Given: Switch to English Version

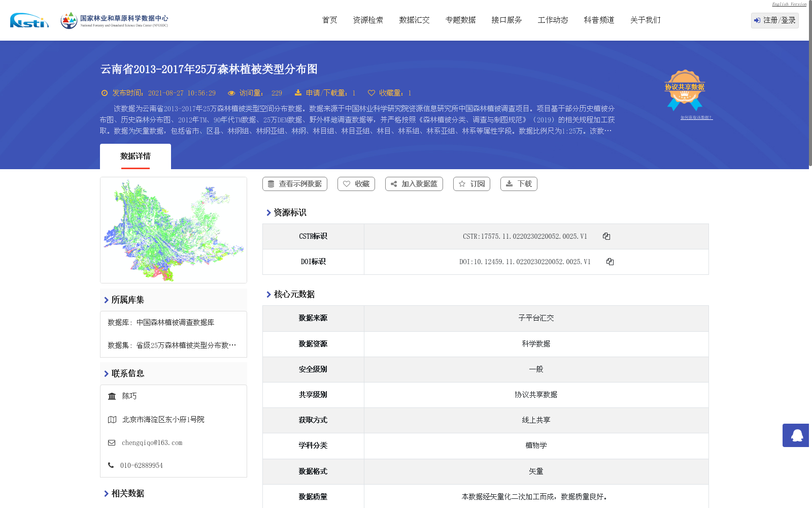Looking at the screenshot, I should point(789,4).
